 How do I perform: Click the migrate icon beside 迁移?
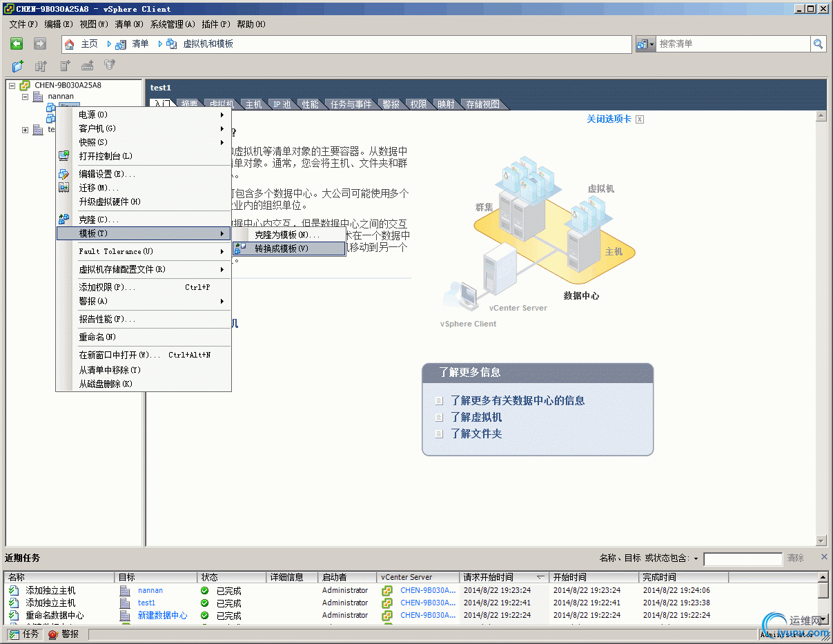pos(64,188)
